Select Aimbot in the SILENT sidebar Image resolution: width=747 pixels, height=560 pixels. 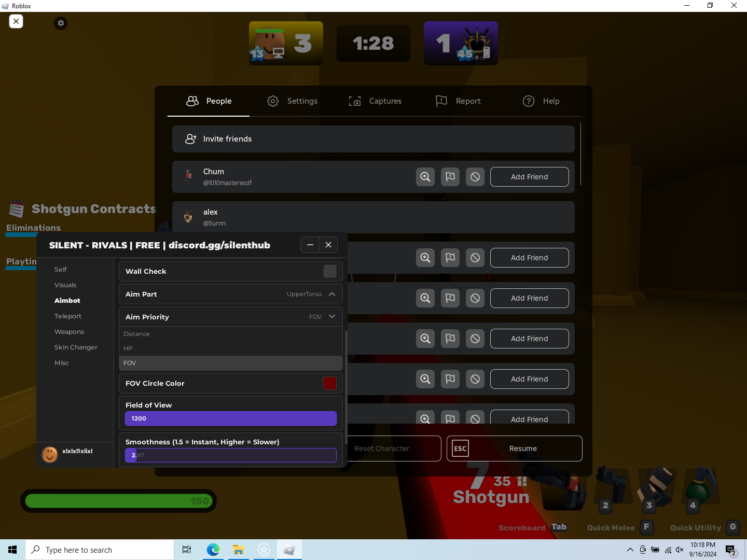[x=67, y=301]
